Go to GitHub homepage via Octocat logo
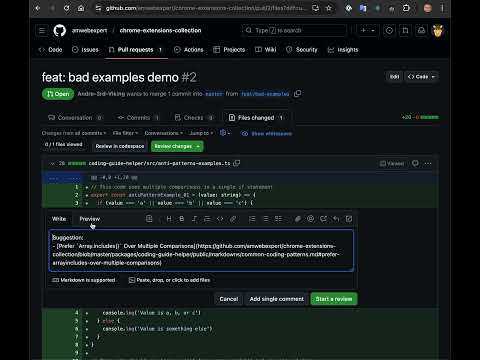 [60, 31]
